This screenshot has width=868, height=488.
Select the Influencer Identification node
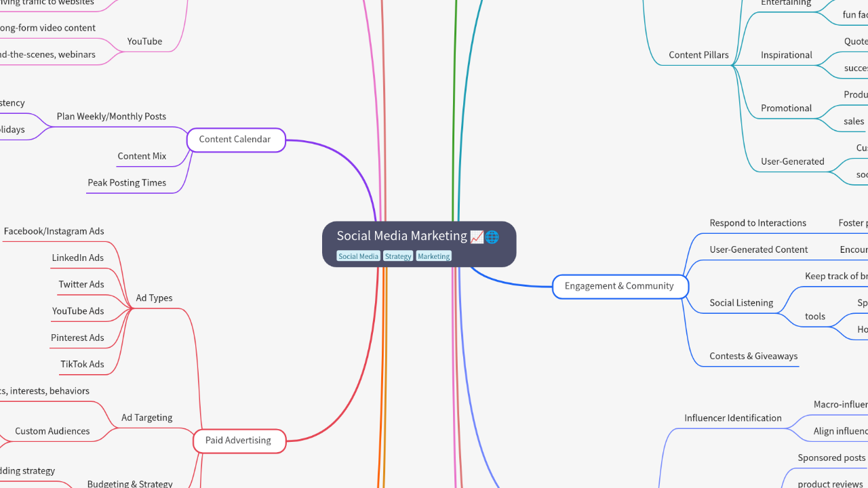733,418
